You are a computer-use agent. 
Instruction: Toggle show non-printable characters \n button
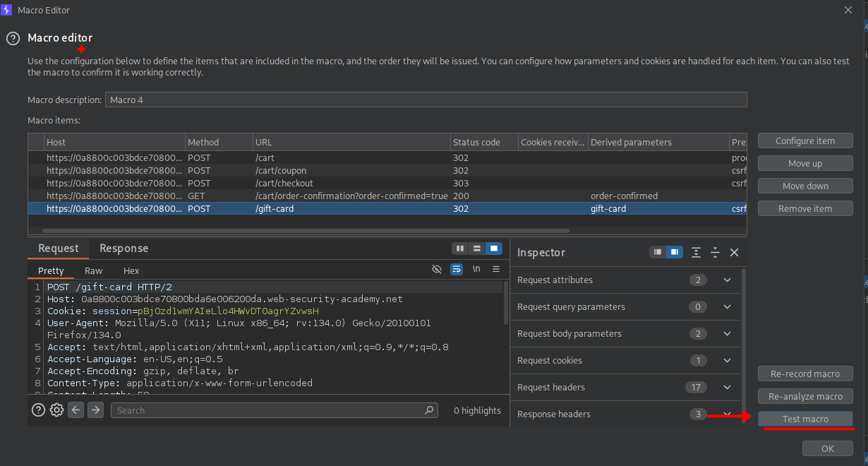pyautogui.click(x=476, y=270)
